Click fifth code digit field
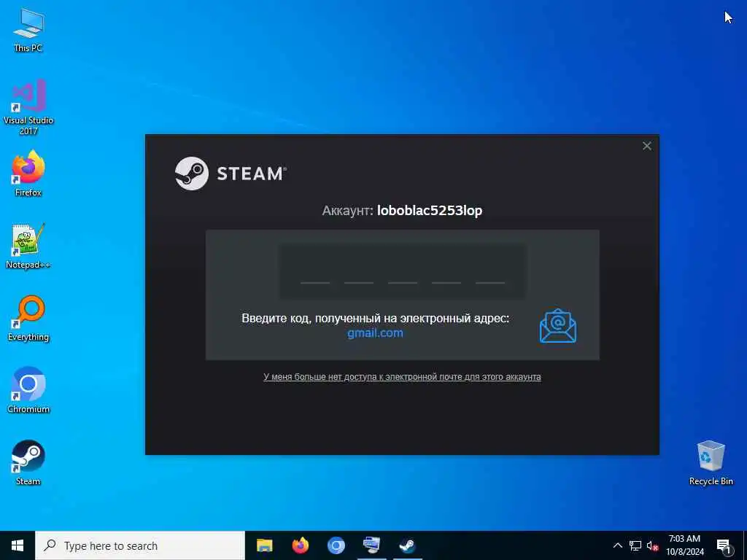Screen dimensions: 747x560 click(x=490, y=273)
